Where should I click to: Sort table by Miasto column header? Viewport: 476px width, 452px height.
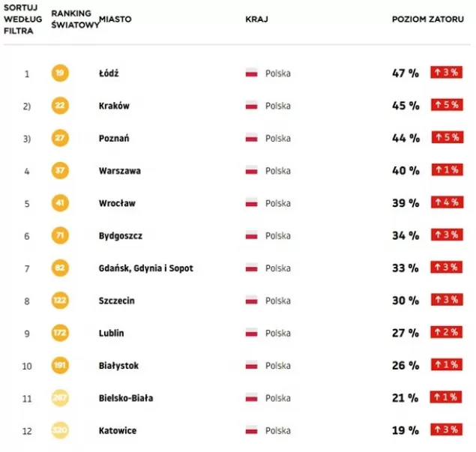(115, 19)
